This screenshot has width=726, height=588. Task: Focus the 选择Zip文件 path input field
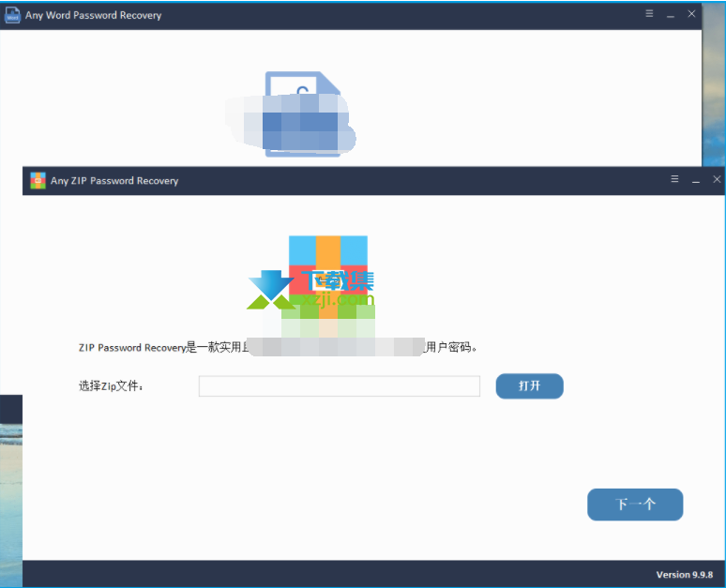tap(340, 386)
